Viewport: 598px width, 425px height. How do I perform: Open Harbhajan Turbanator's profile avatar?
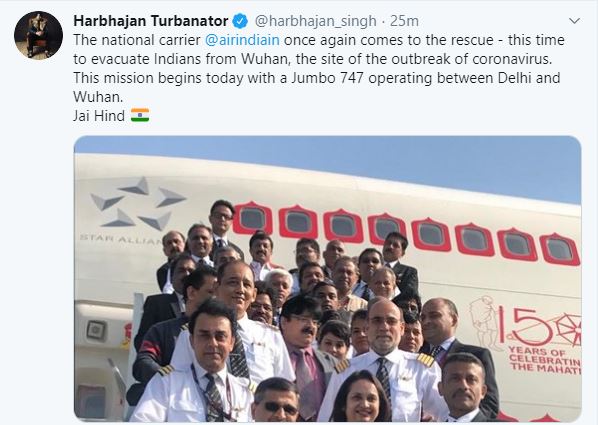pos(39,35)
